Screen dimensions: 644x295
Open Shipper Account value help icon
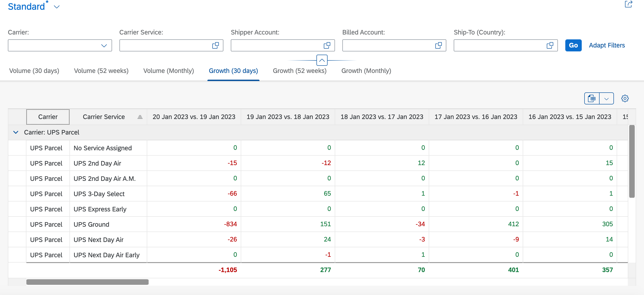pos(327,45)
